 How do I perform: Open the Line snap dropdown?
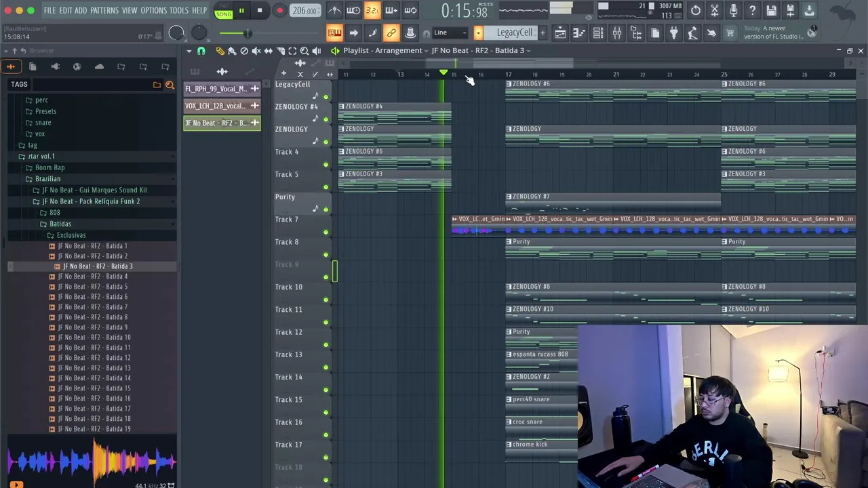tap(449, 33)
